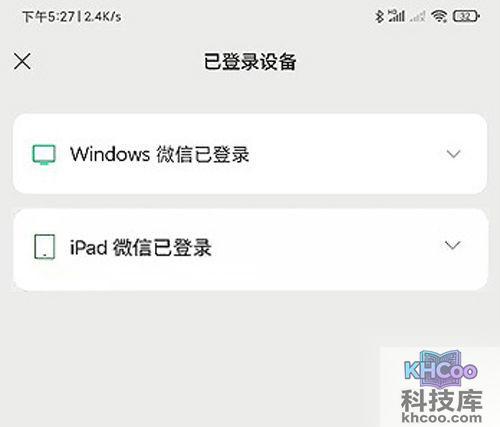This screenshot has height=427, width=500.
Task: Click the 科技库 watermark text
Action: [442, 400]
